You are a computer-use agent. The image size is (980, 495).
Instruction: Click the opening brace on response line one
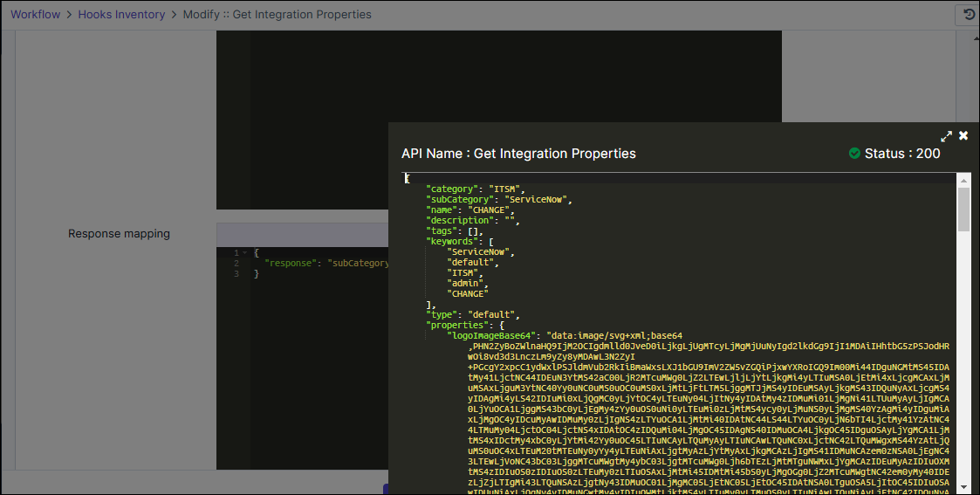coord(407,179)
